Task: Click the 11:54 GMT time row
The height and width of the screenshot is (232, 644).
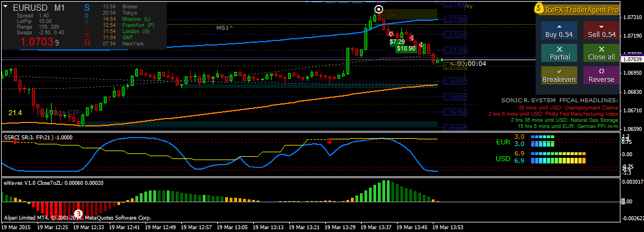Action: 118,37
